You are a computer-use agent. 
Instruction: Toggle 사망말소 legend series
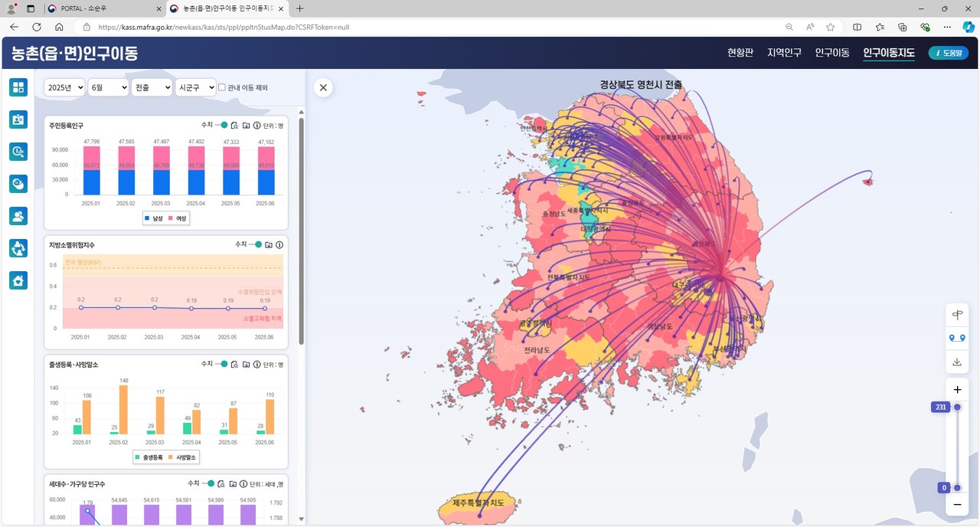181,457
